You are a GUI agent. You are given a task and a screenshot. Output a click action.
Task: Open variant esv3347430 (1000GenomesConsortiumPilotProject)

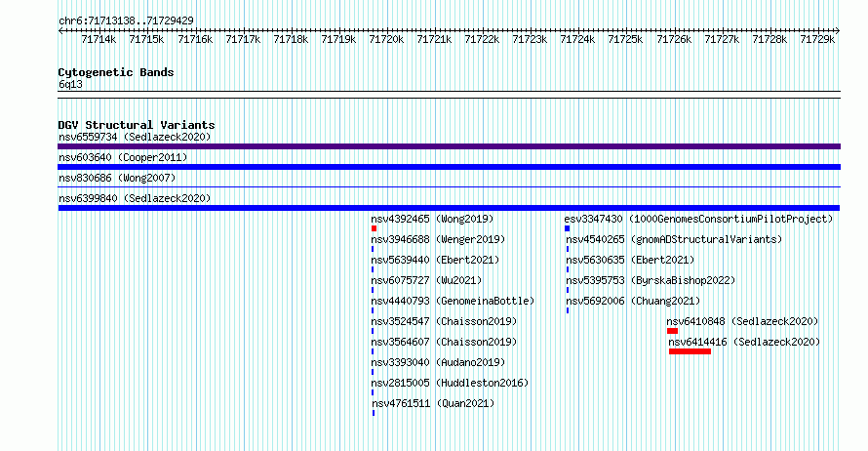tap(698, 219)
